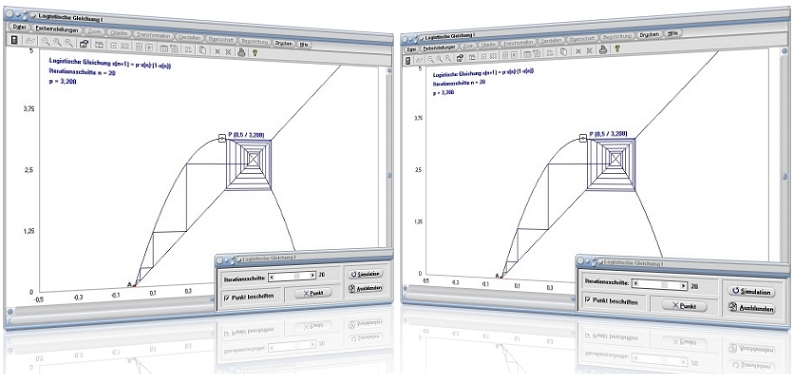
Task: Click the properties folder icon in right window toolbar
Action: tap(460, 58)
